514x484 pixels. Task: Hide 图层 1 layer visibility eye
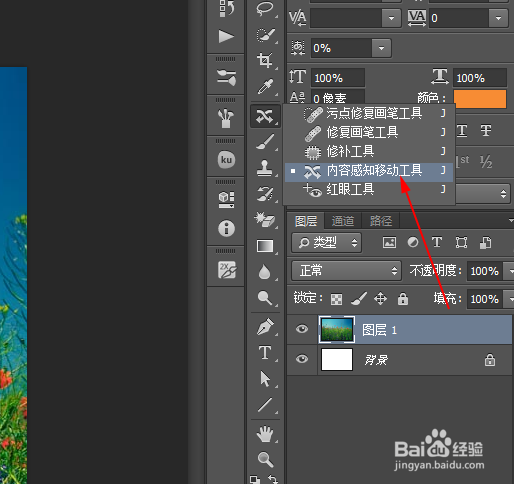302,329
